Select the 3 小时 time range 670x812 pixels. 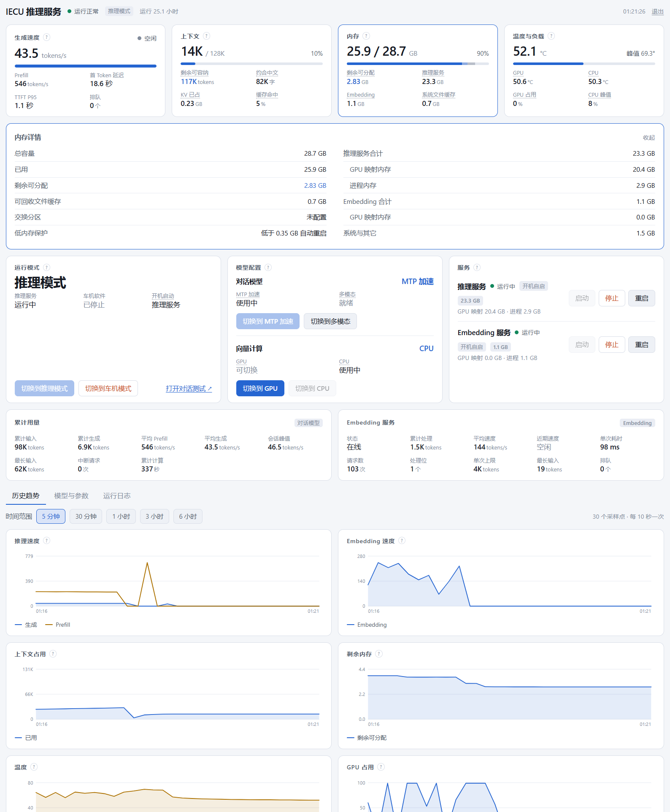pos(154,517)
